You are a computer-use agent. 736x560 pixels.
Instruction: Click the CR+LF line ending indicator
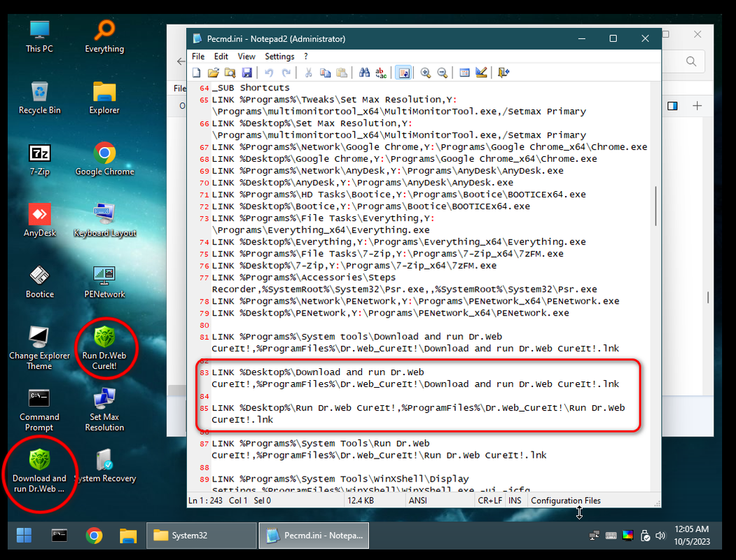(490, 500)
